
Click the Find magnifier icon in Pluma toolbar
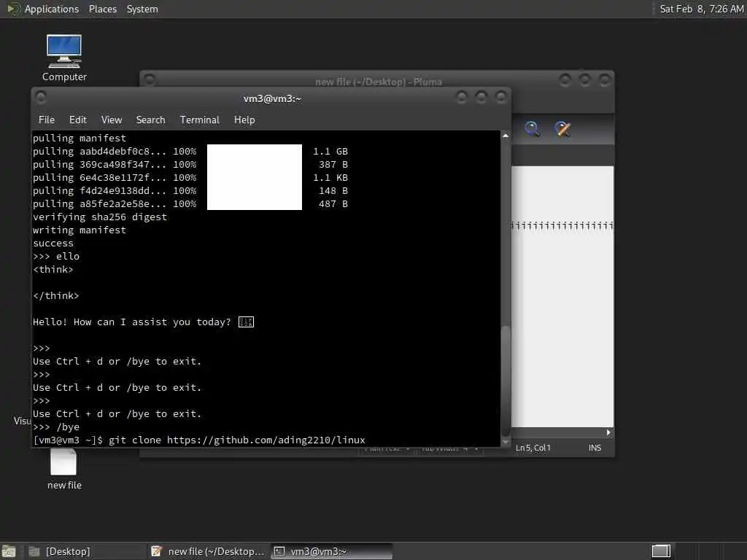[532, 129]
